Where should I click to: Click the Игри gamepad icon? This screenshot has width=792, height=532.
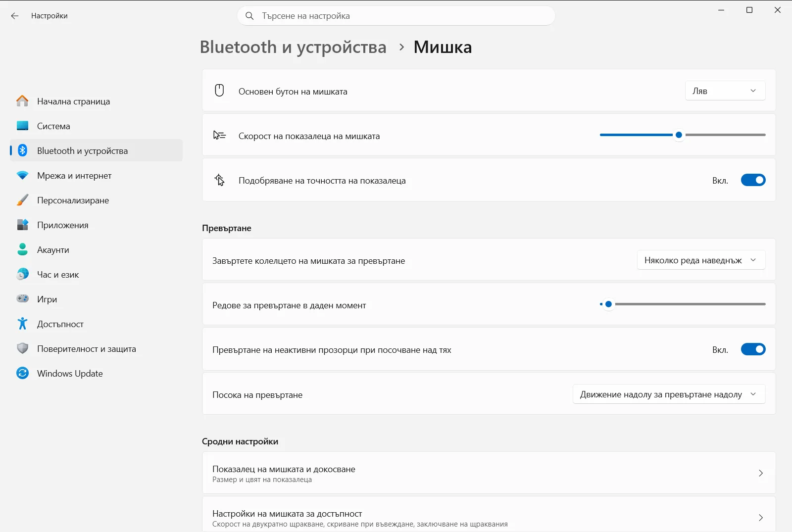22,299
